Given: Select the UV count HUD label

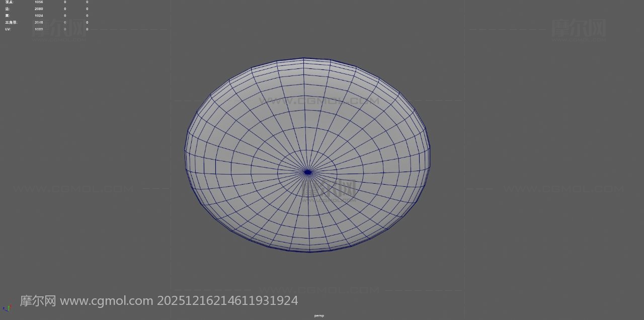Looking at the screenshot, I should (x=8, y=29).
